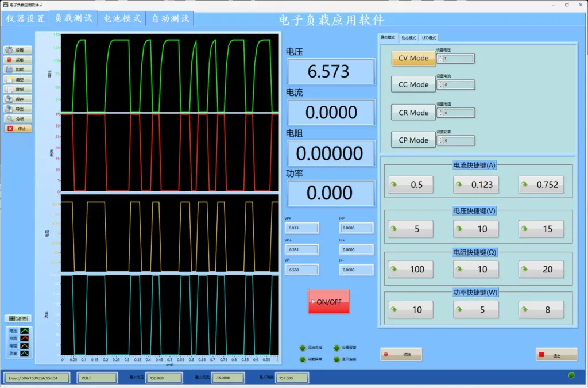Switch to the 电池模式 tab

122,18
